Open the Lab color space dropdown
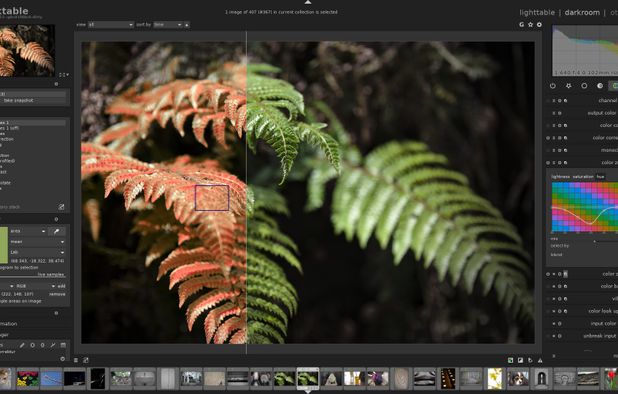 point(37,252)
